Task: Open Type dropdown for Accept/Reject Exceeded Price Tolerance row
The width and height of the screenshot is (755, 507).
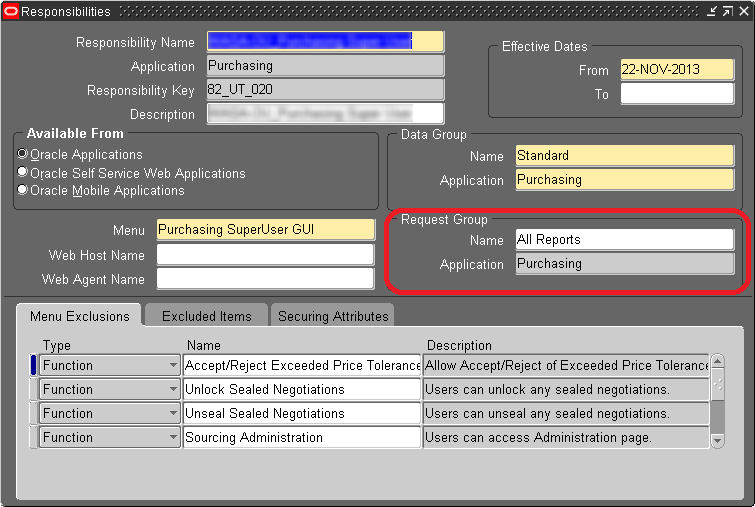Action: tap(173, 365)
